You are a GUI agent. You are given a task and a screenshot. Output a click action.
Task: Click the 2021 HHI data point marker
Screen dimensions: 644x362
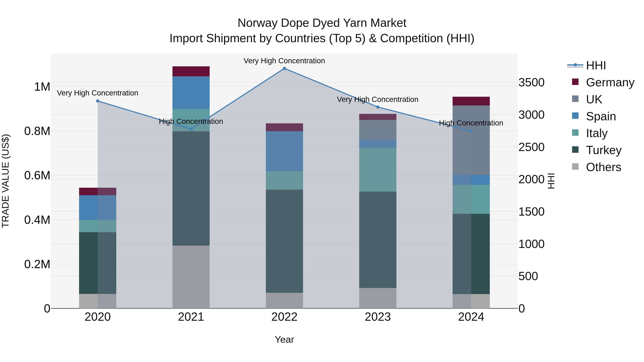[191, 129]
